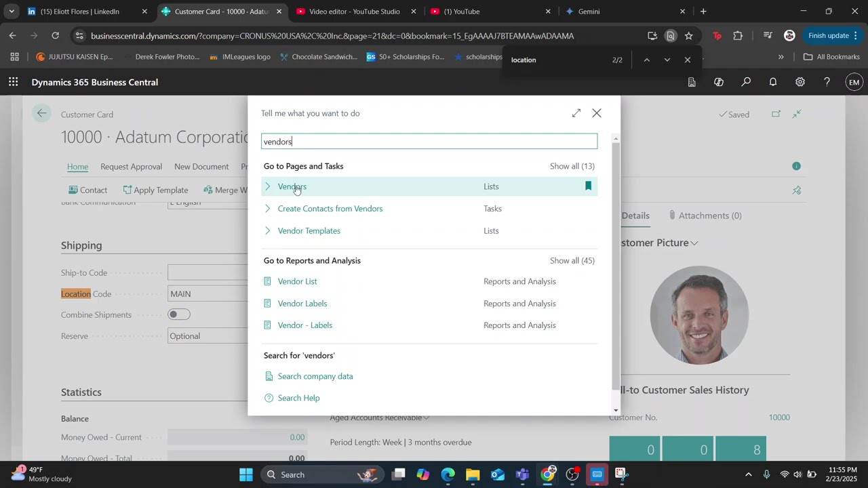Close the browser find bar

point(688,60)
